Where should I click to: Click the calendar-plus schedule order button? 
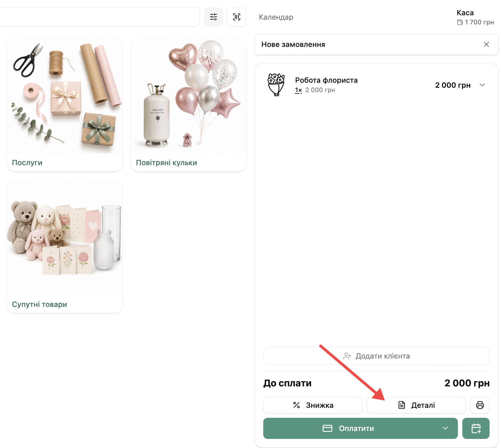(x=476, y=428)
